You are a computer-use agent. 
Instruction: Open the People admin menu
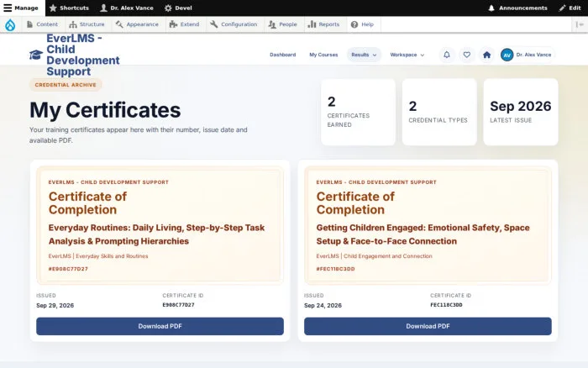[283, 24]
